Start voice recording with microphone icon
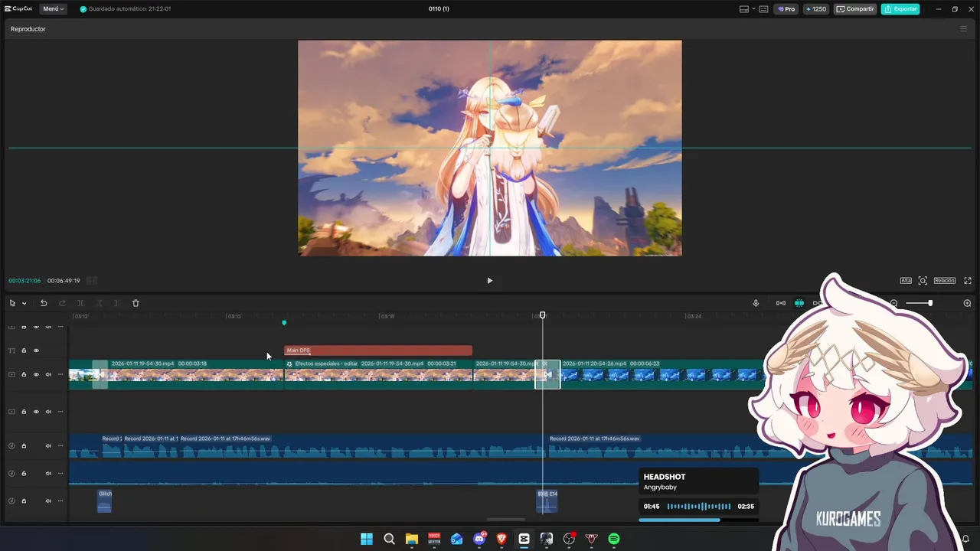The image size is (980, 551). [x=756, y=303]
